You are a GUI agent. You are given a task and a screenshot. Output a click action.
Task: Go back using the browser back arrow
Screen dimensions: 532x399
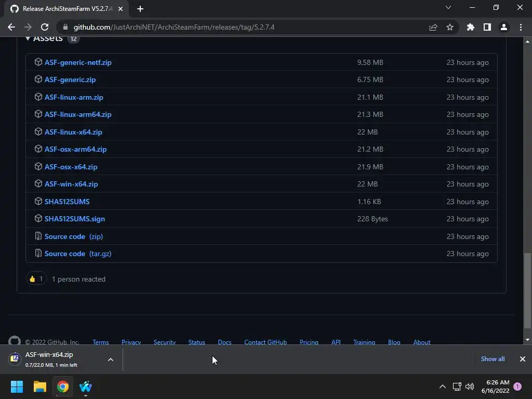[11, 27]
